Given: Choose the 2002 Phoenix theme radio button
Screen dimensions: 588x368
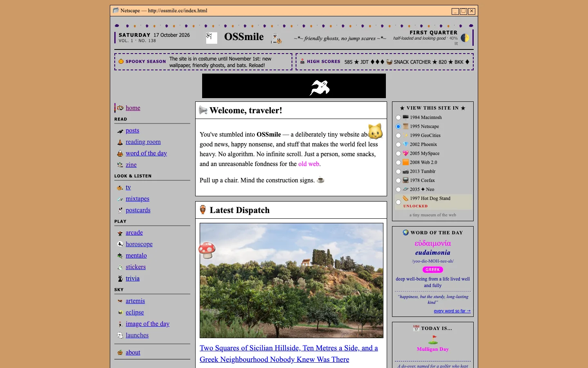Looking at the screenshot, I should pos(398,145).
